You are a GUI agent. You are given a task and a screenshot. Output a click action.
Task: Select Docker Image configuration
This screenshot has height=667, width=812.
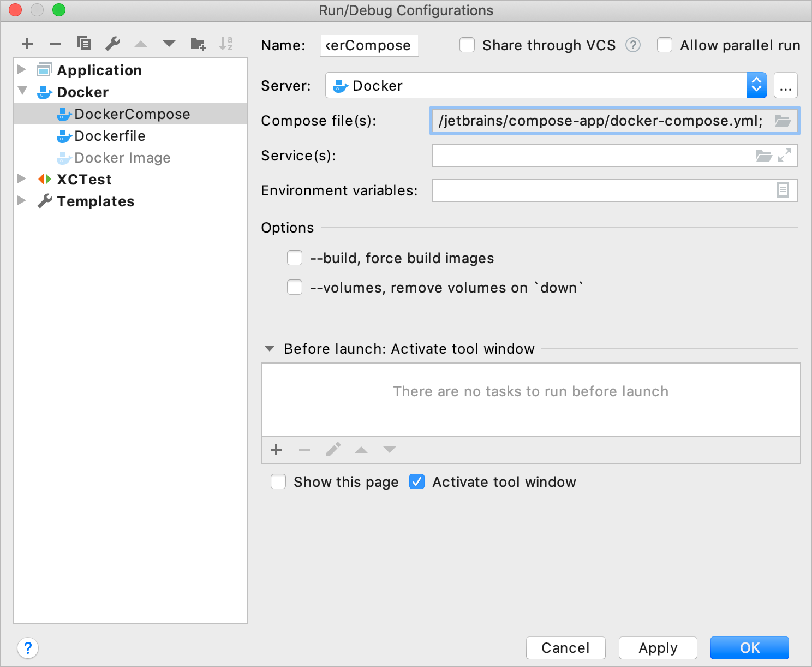pyautogui.click(x=130, y=157)
